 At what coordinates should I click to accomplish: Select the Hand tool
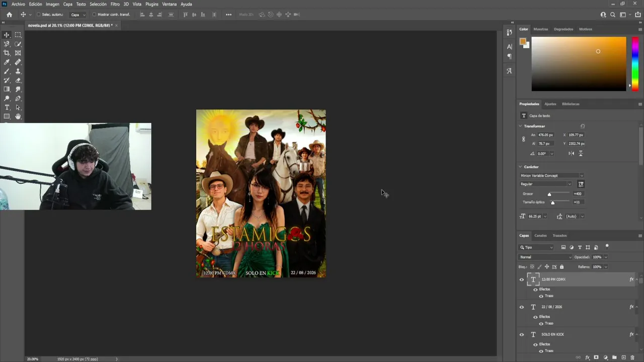(18, 116)
